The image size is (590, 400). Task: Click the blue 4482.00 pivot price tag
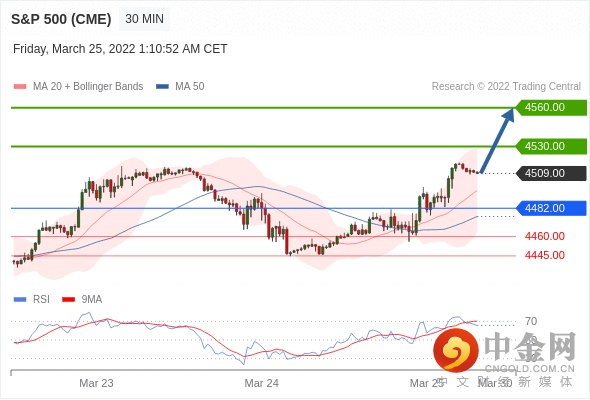[551, 208]
